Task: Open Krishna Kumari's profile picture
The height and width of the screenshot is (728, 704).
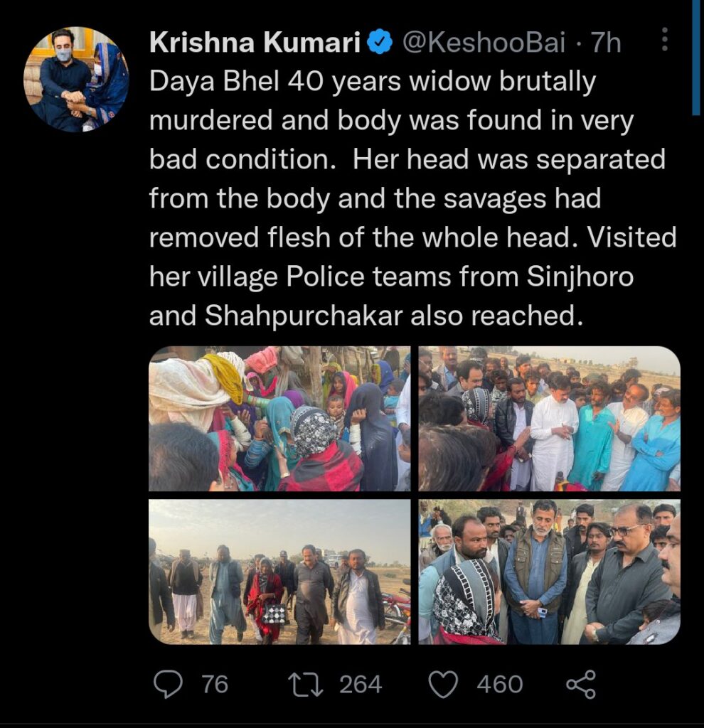Action: 77,80
